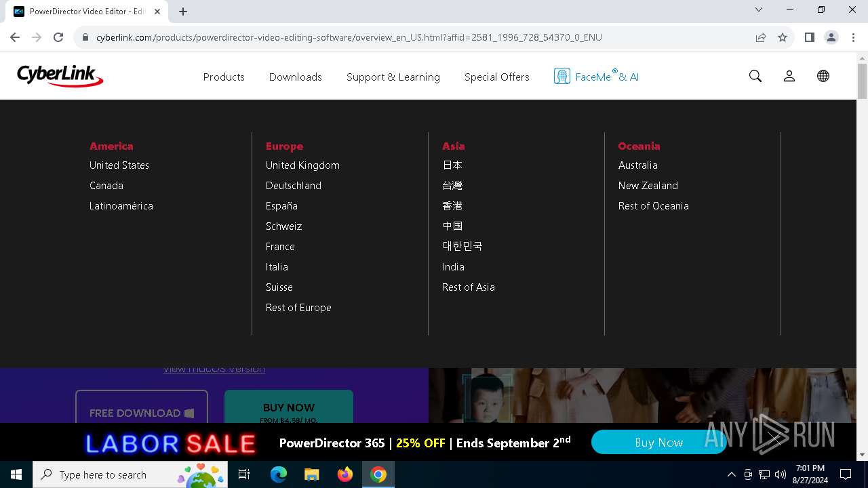Image resolution: width=868 pixels, height=488 pixels.
Task: Select 台灣 region
Action: point(452,186)
